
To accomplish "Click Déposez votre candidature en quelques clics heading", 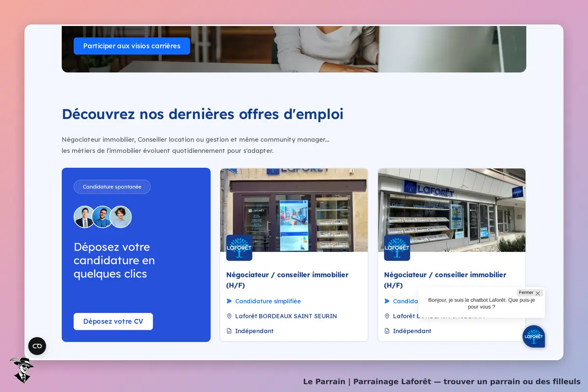I will tap(114, 260).
